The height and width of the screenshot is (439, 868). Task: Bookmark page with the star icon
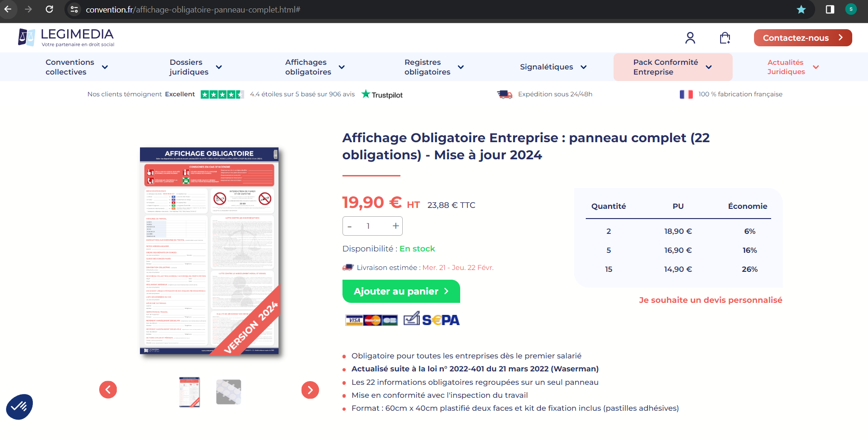coord(801,9)
